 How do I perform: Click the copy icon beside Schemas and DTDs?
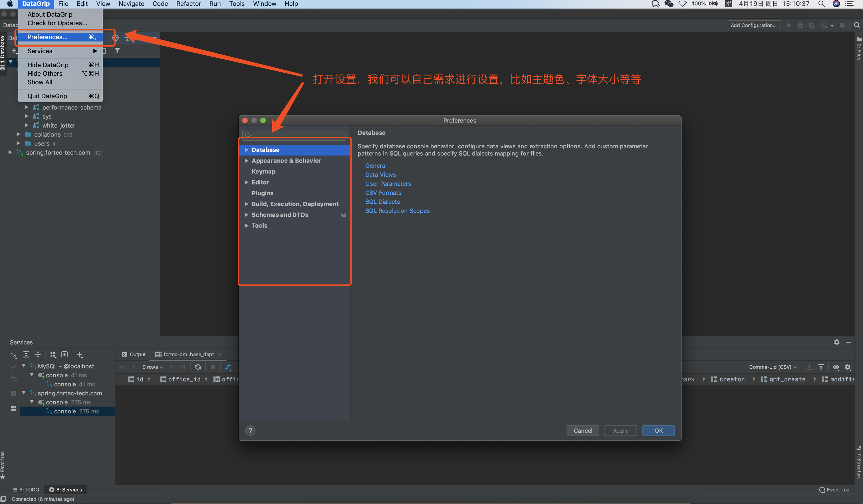pos(344,215)
